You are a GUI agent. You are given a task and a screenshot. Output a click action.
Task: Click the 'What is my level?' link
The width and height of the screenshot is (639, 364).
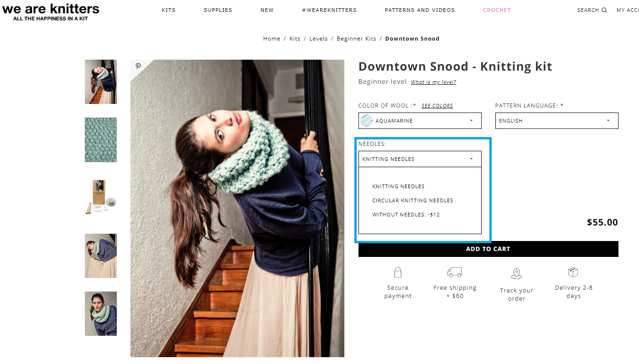(433, 82)
